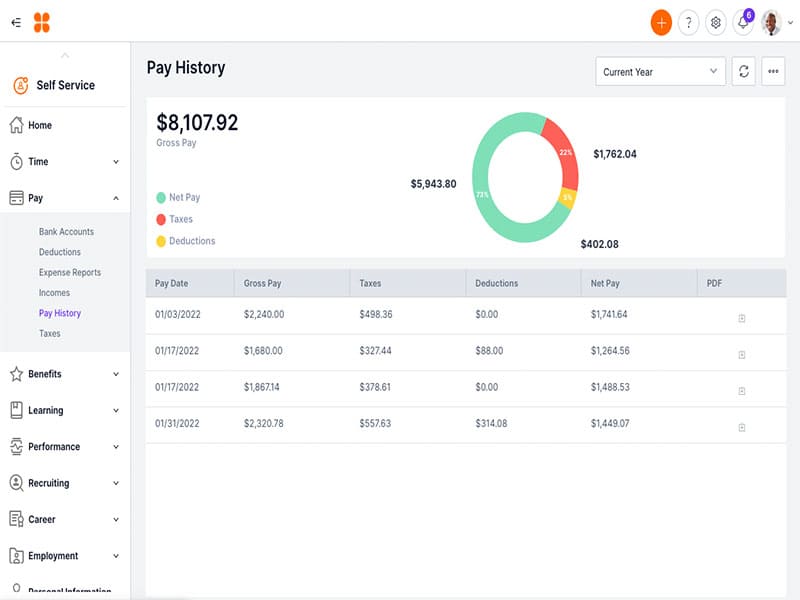This screenshot has width=800, height=600.
Task: Open the Current Year period dropdown
Action: [660, 72]
